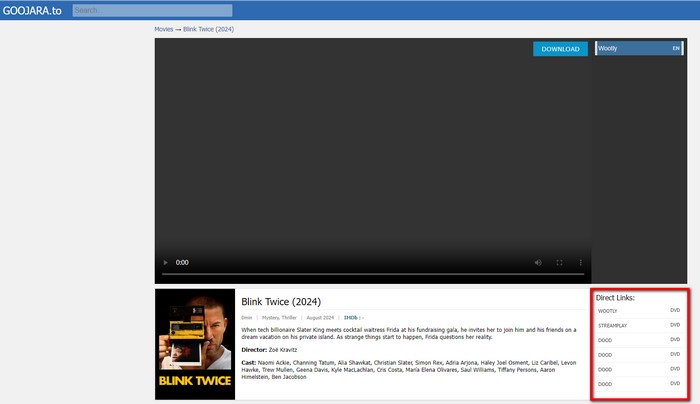This screenshot has width=700, height=404.
Task: Click the 'Mystery, Thriller' genre text
Action: click(279, 318)
